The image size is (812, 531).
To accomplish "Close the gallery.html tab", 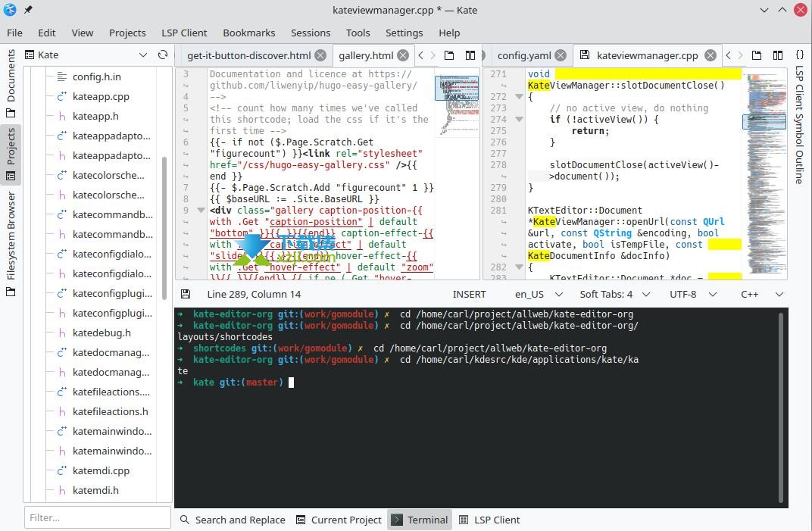I will pos(403,55).
